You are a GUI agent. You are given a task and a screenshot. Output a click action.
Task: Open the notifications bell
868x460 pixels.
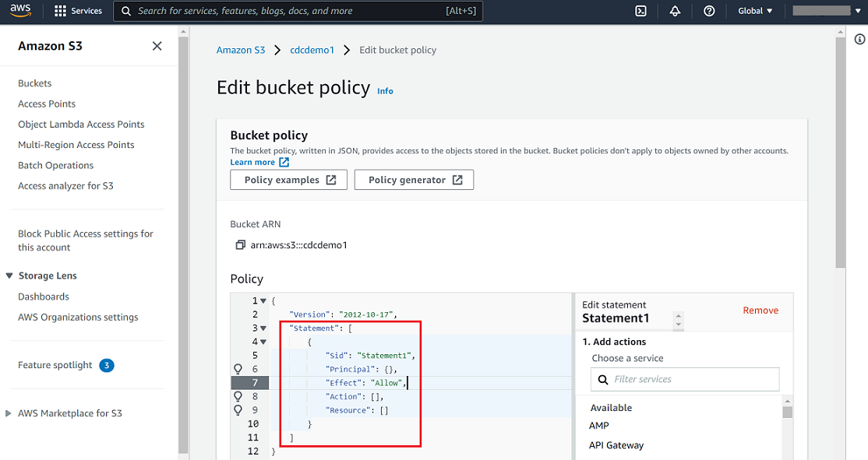(x=675, y=11)
